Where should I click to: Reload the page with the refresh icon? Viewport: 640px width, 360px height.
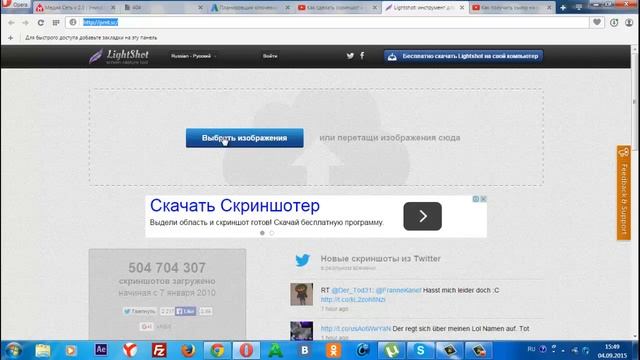pos(40,23)
